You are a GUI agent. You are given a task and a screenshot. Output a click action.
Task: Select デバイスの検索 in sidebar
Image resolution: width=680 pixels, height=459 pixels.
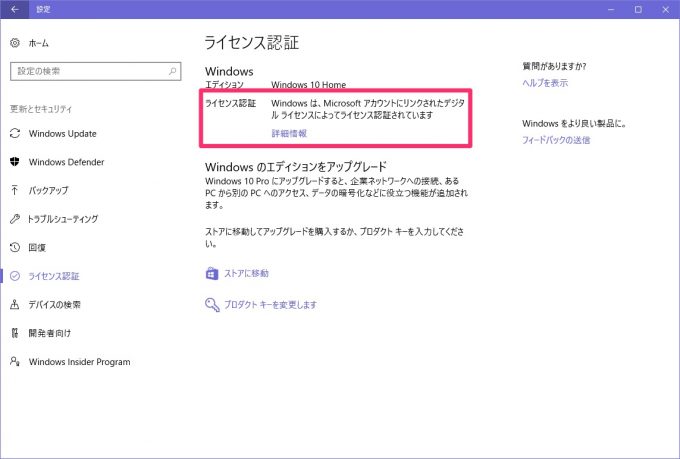tap(54, 305)
